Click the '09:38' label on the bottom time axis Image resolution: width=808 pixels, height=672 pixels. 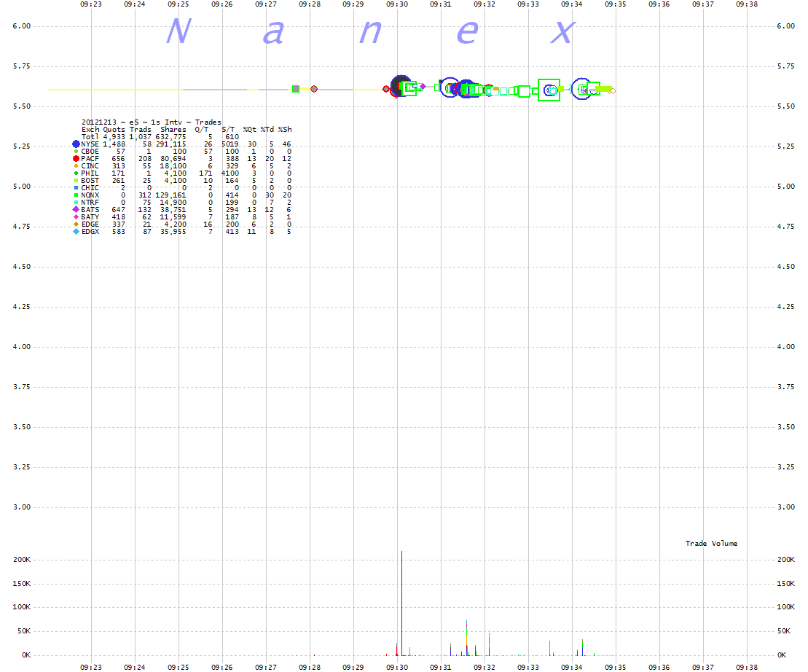click(x=747, y=667)
